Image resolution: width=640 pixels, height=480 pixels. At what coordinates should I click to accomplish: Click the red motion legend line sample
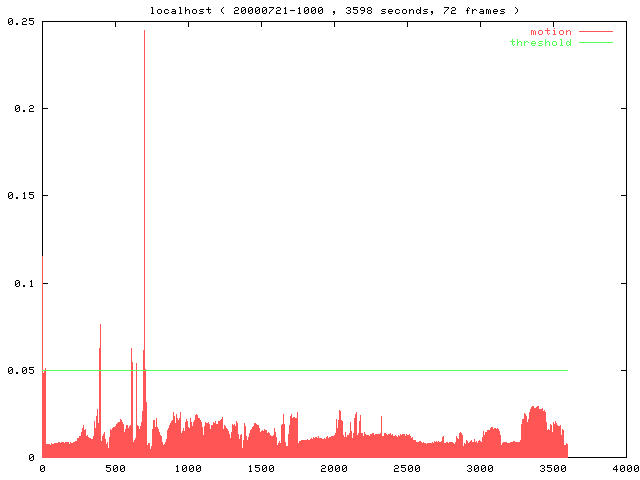click(x=595, y=32)
